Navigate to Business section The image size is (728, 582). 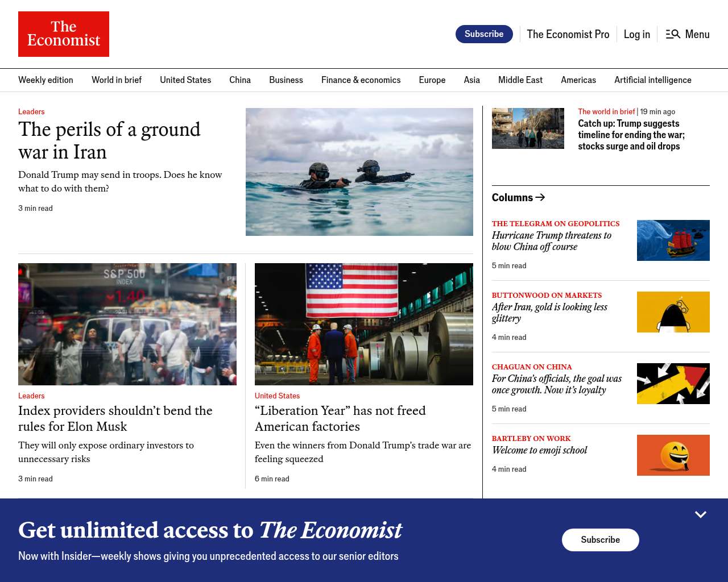pyautogui.click(x=286, y=80)
